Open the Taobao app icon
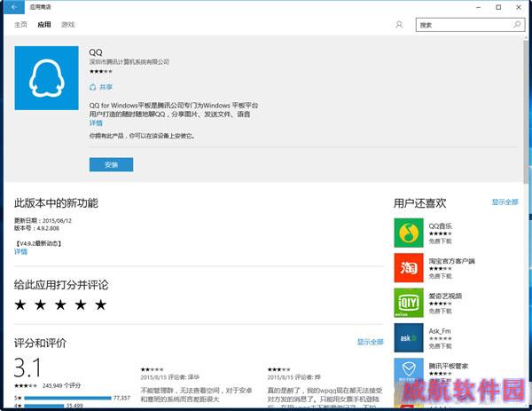This screenshot has height=411, width=532. click(x=409, y=268)
